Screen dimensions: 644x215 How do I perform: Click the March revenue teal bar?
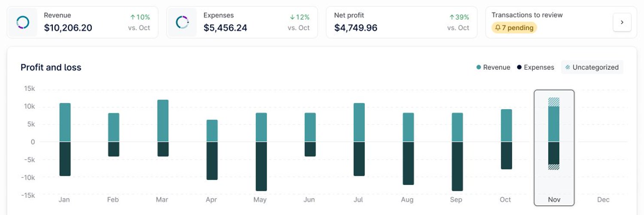(x=163, y=120)
